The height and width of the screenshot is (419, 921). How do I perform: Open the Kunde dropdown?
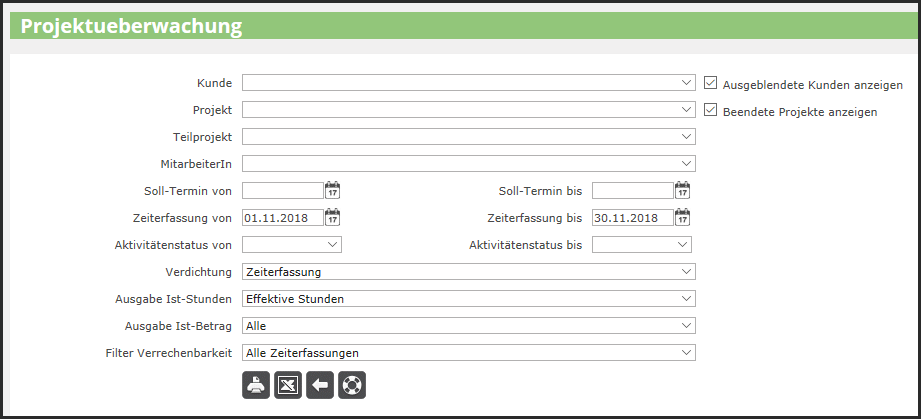click(x=469, y=83)
